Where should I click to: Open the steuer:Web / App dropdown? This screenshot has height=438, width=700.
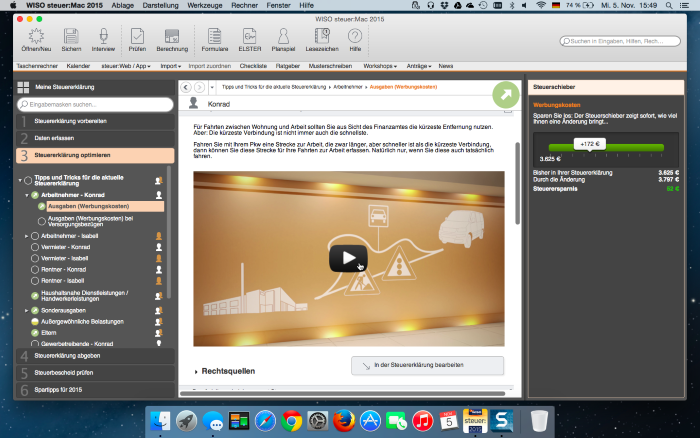click(125, 66)
